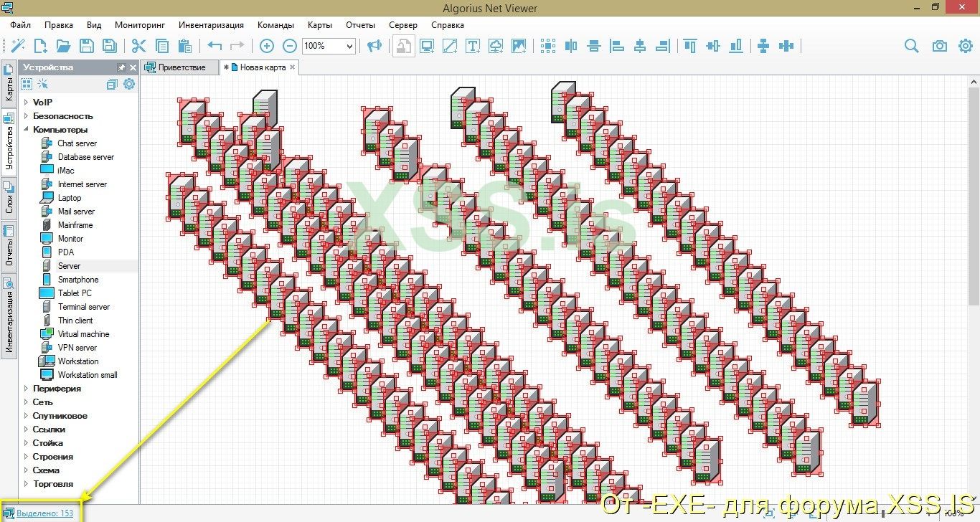Align selected objects to the left edge
Screen dimensions: 980x522
[617, 46]
